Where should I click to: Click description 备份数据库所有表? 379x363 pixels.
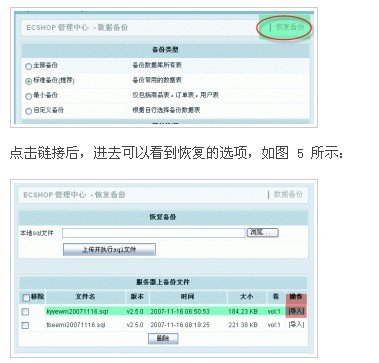tap(157, 65)
